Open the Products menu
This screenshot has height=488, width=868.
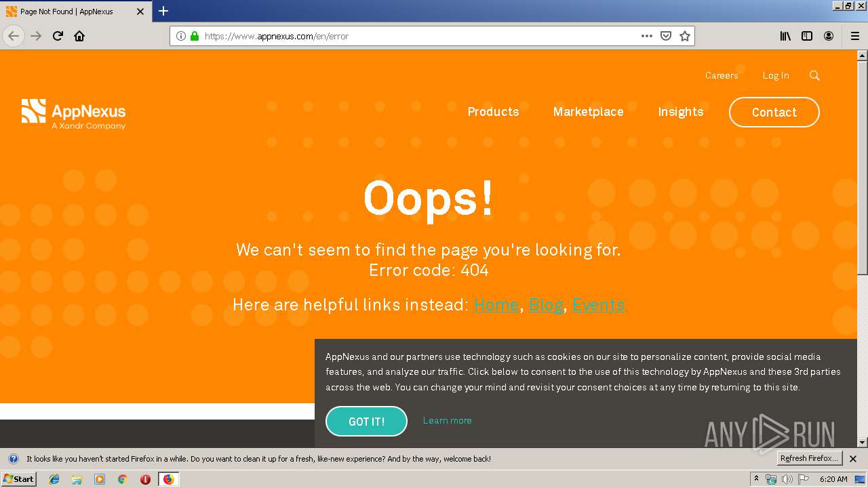(493, 112)
